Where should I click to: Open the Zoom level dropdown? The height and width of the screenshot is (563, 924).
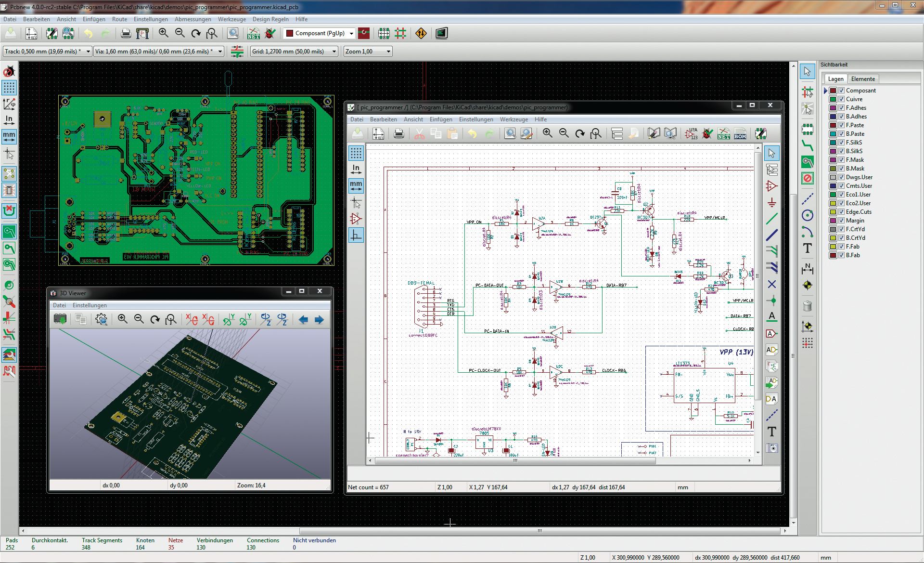(388, 52)
